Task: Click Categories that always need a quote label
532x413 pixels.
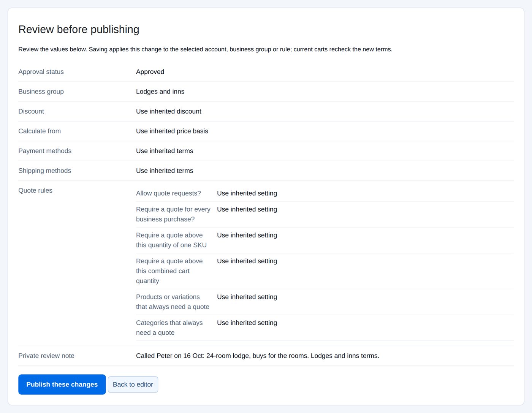Action: tap(169, 328)
